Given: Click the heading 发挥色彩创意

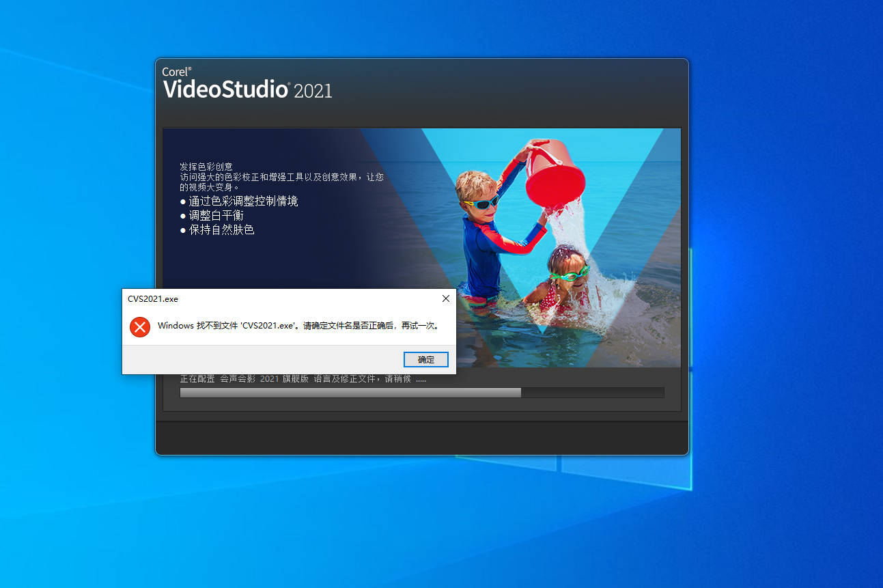Looking at the screenshot, I should pyautogui.click(x=206, y=167).
